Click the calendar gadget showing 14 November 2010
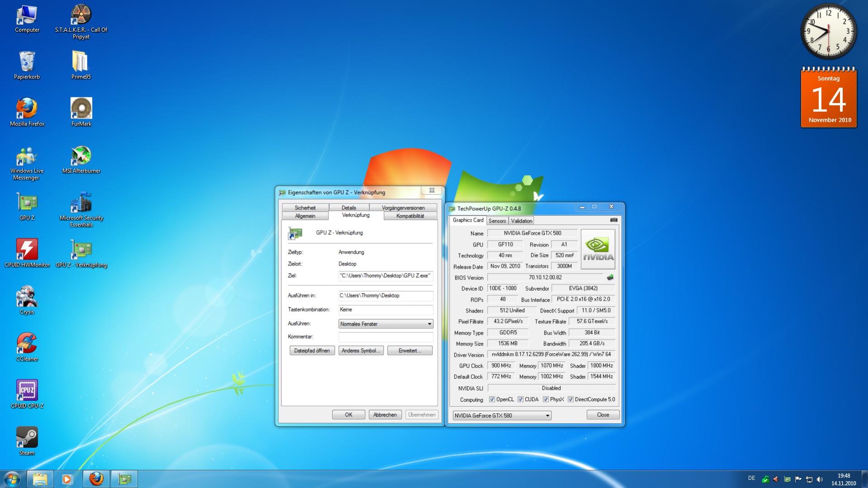 pos(829,98)
